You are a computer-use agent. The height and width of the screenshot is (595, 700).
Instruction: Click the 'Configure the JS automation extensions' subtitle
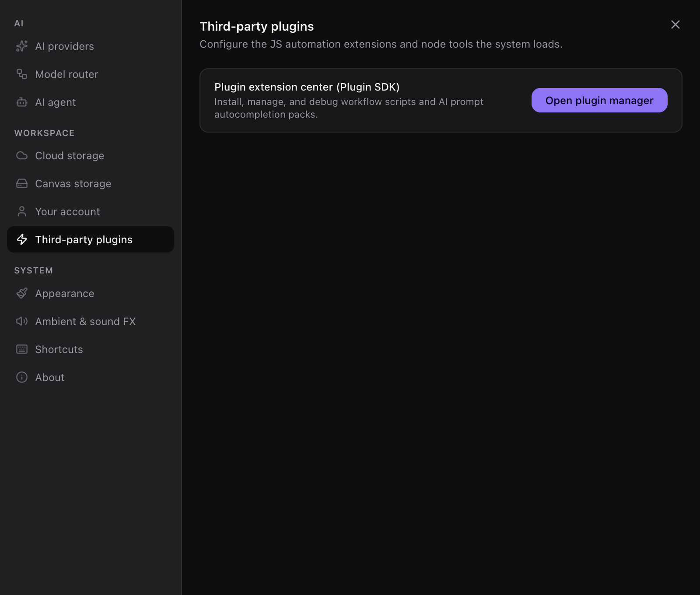[381, 44]
